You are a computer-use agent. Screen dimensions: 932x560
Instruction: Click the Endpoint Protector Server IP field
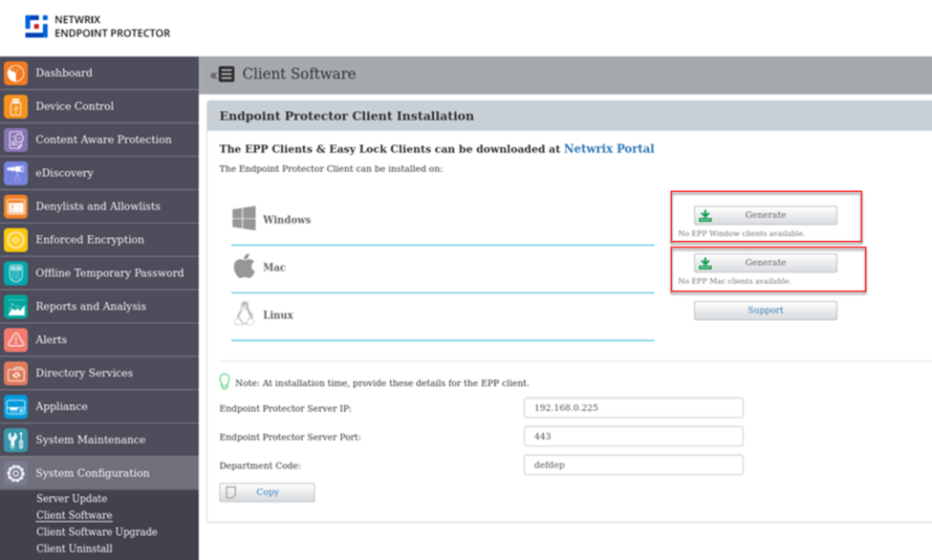(x=633, y=408)
